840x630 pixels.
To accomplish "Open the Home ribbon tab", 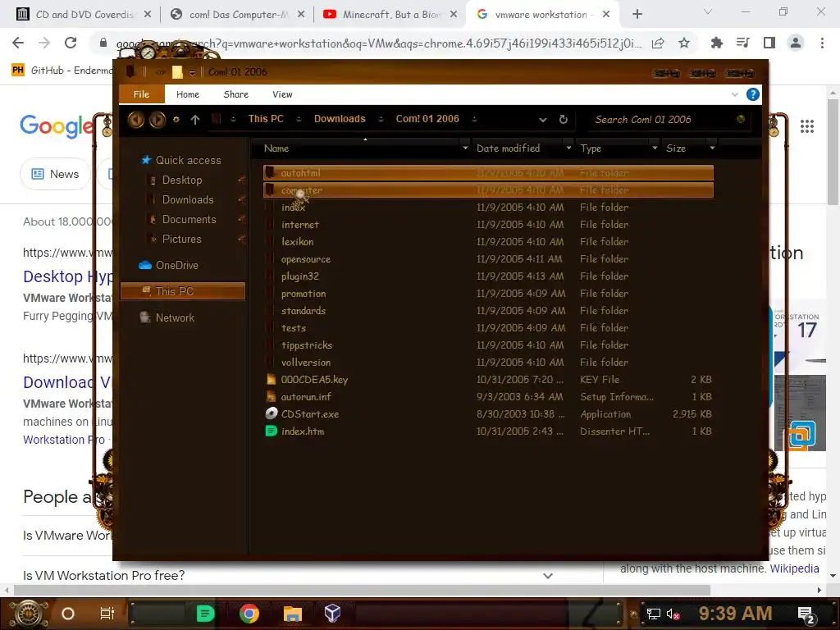I will pos(188,94).
